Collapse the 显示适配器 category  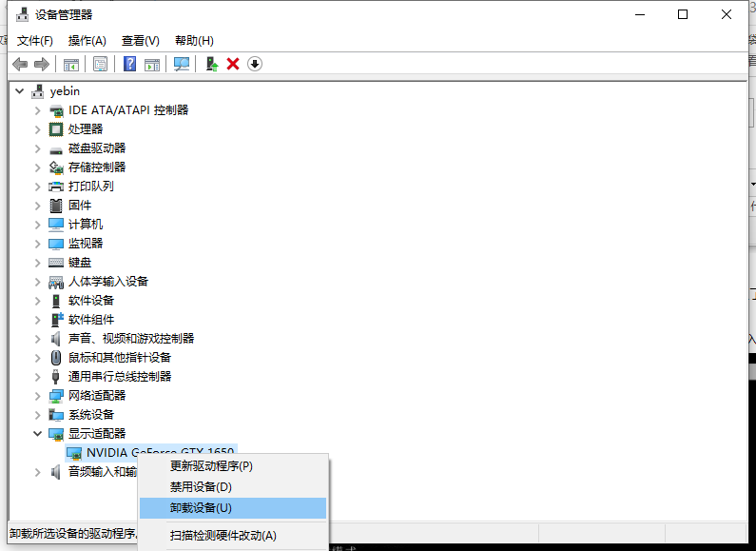(x=38, y=434)
